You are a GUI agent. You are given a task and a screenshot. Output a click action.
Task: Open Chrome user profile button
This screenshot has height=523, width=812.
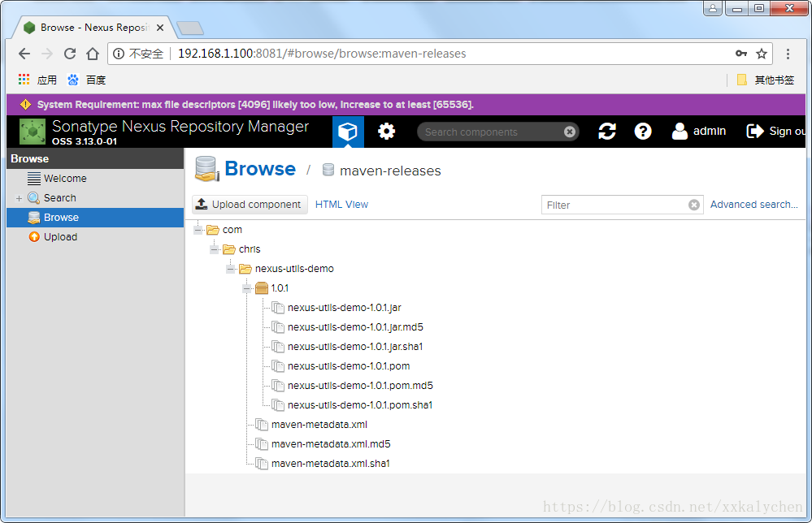point(713,8)
